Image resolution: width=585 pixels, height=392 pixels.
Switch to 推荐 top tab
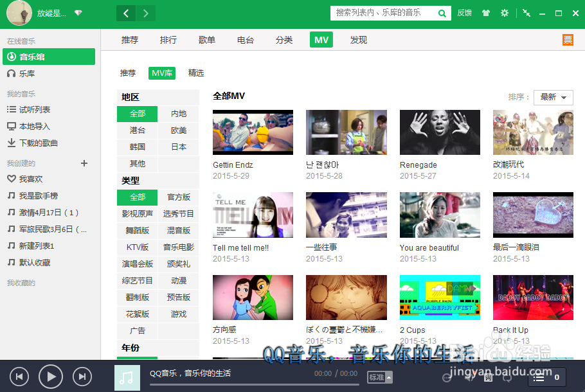[130, 40]
